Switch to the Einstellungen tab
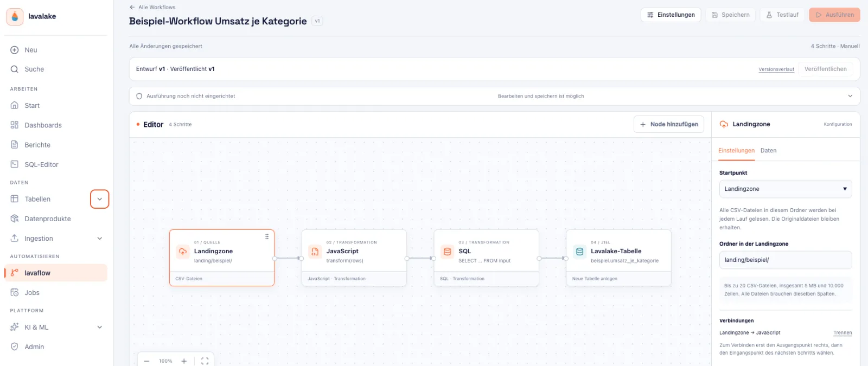Screen dimensions: 868x366 [736, 151]
